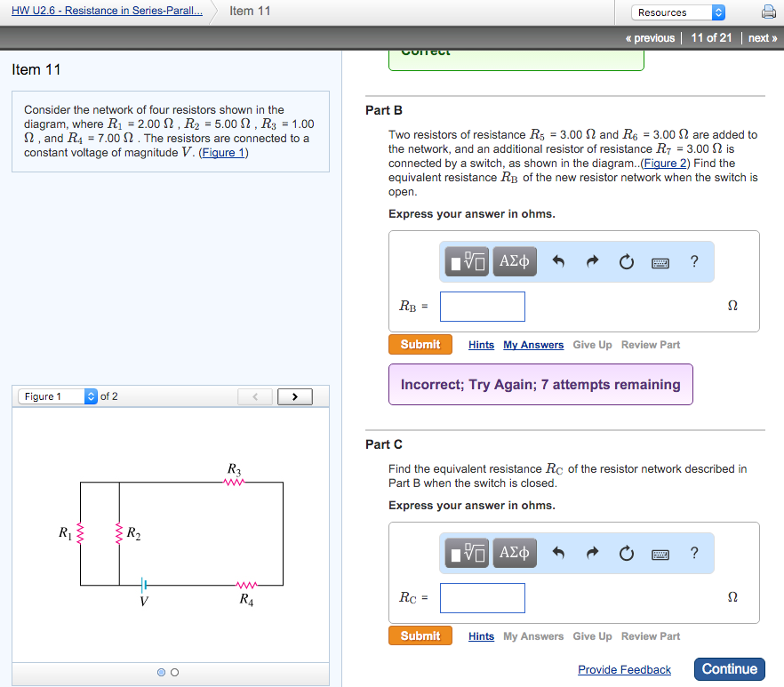Open the Resources dropdown
This screenshot has width=784, height=687.
coord(677,12)
